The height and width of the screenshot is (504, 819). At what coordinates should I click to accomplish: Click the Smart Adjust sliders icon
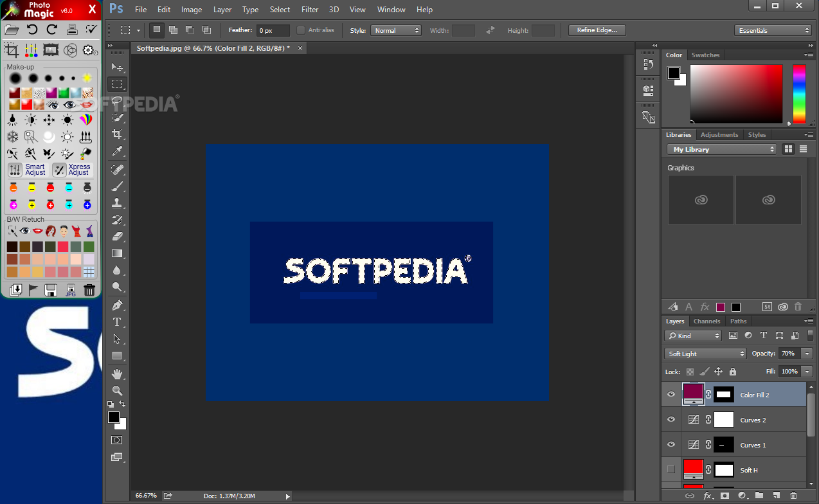pyautogui.click(x=14, y=170)
